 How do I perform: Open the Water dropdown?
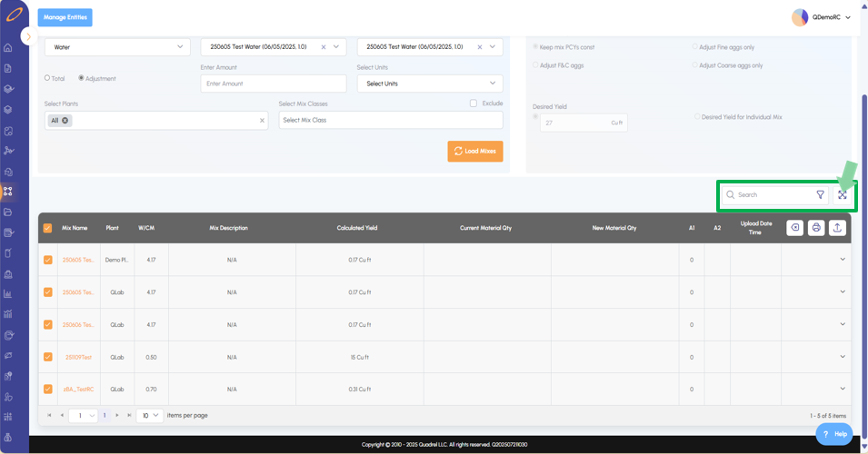(117, 47)
